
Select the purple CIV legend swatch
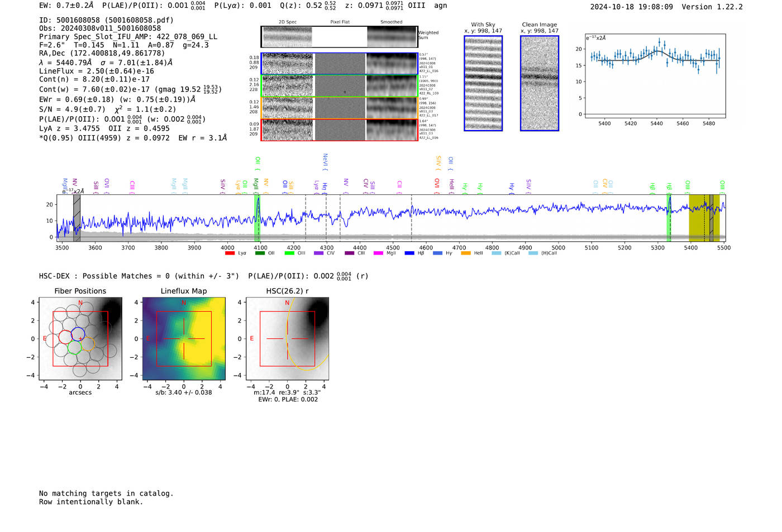coord(319,253)
